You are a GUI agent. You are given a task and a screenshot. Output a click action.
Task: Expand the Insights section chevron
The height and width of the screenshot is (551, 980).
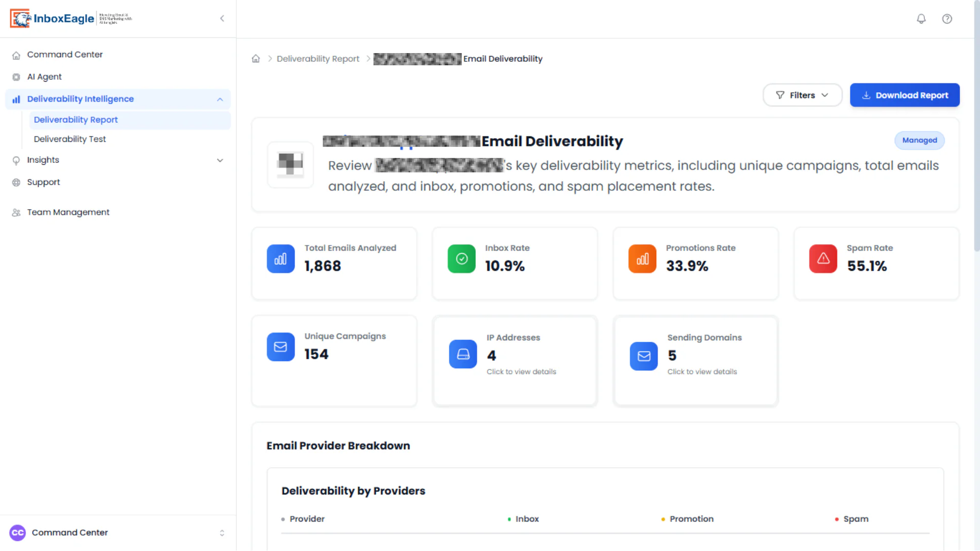tap(220, 160)
